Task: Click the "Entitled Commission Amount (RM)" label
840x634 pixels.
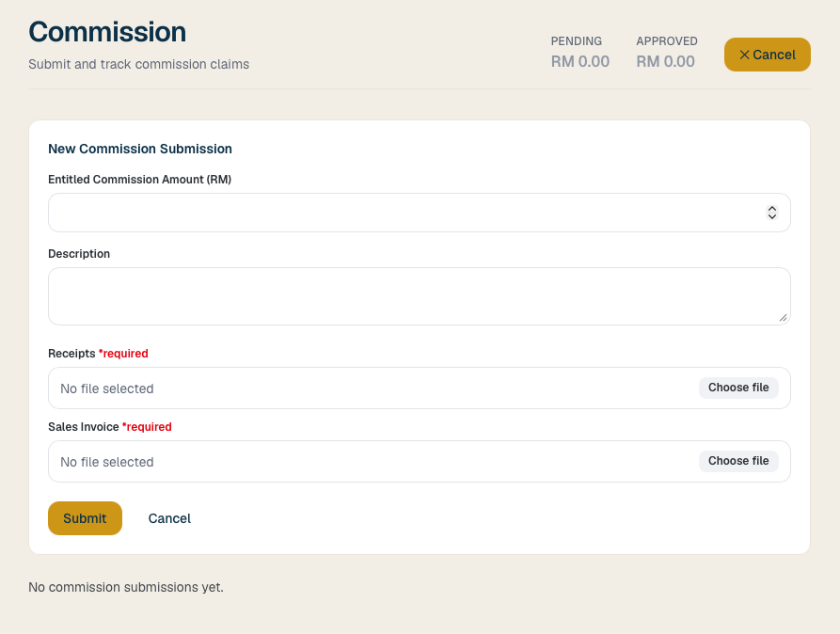Action: tap(140, 180)
